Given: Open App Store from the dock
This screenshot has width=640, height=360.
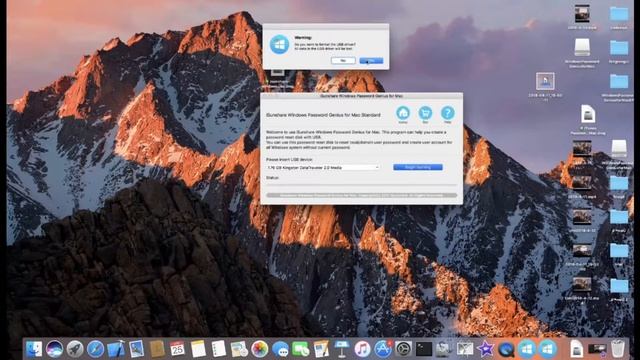Looking at the screenshot, I should click(383, 349).
